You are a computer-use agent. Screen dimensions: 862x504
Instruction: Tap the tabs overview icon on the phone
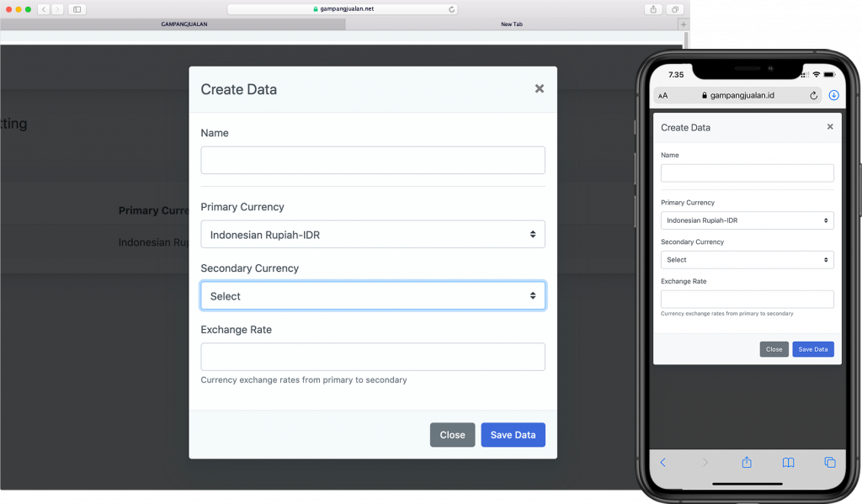(829, 462)
